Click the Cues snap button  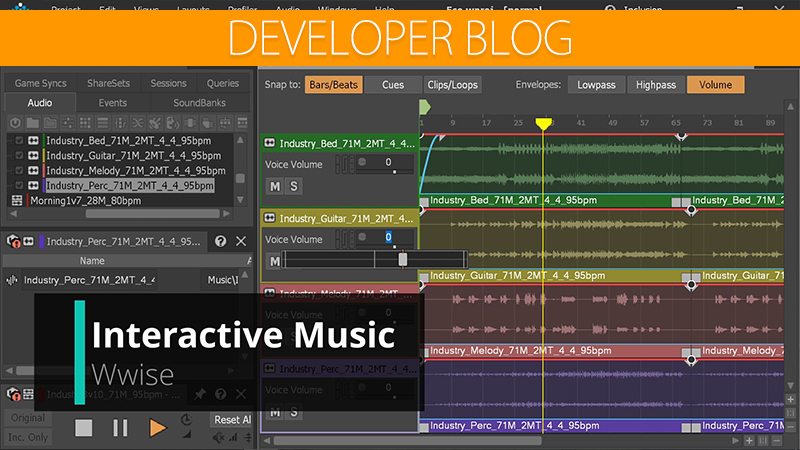(x=393, y=85)
